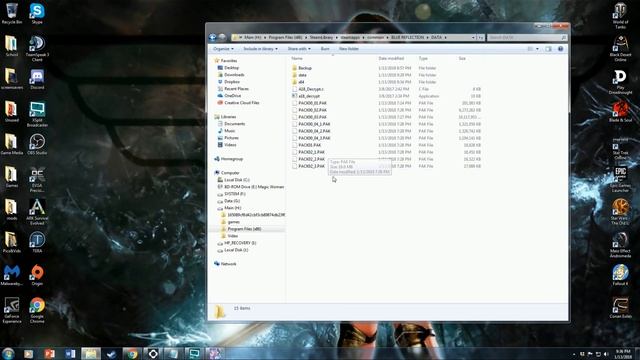Open OneDrive in Favorites sidebar
The image size is (640, 360).
(x=233, y=96)
